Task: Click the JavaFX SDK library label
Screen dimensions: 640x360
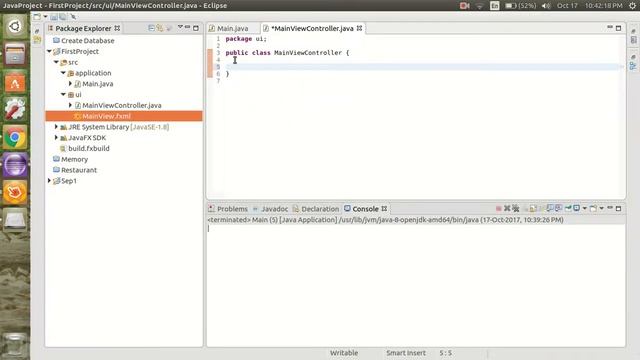Action: pyautogui.click(x=87, y=138)
